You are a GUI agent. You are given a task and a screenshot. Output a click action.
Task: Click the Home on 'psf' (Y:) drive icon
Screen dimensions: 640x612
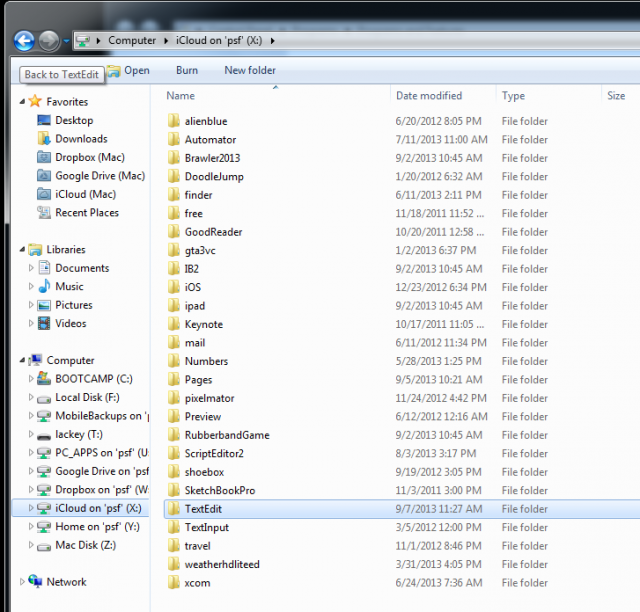[x=44, y=527]
